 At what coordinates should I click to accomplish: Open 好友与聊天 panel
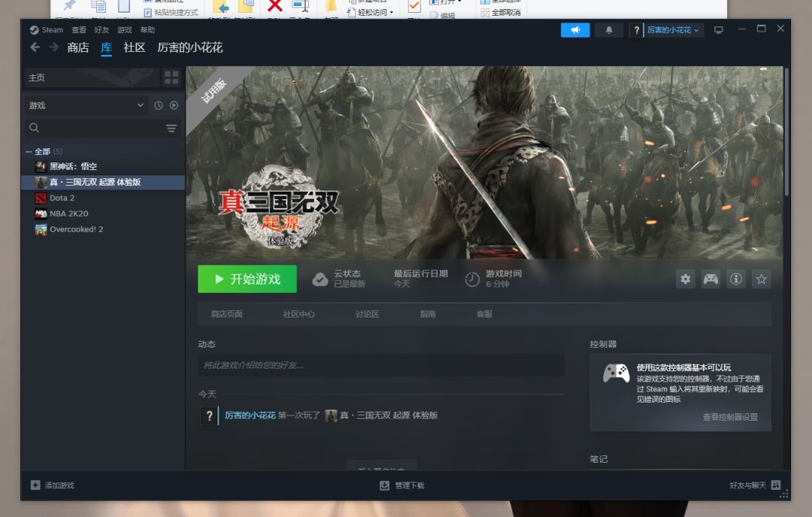[755, 485]
